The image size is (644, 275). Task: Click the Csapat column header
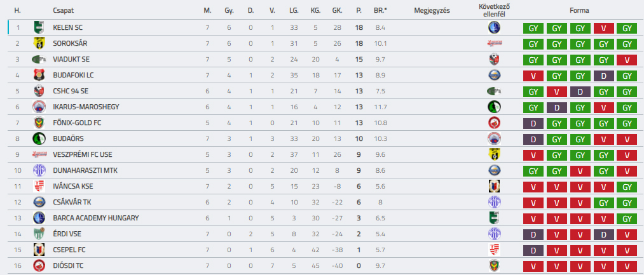point(63,11)
